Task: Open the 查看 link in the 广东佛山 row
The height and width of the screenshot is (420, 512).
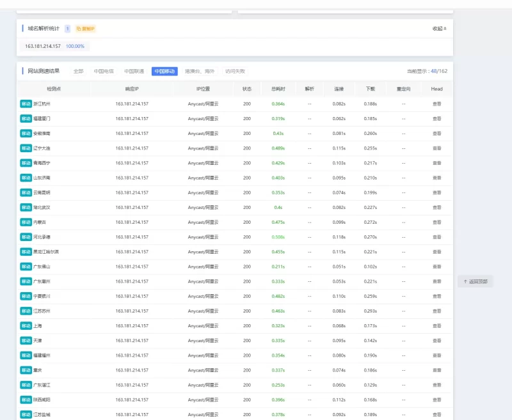Action: pos(436,267)
